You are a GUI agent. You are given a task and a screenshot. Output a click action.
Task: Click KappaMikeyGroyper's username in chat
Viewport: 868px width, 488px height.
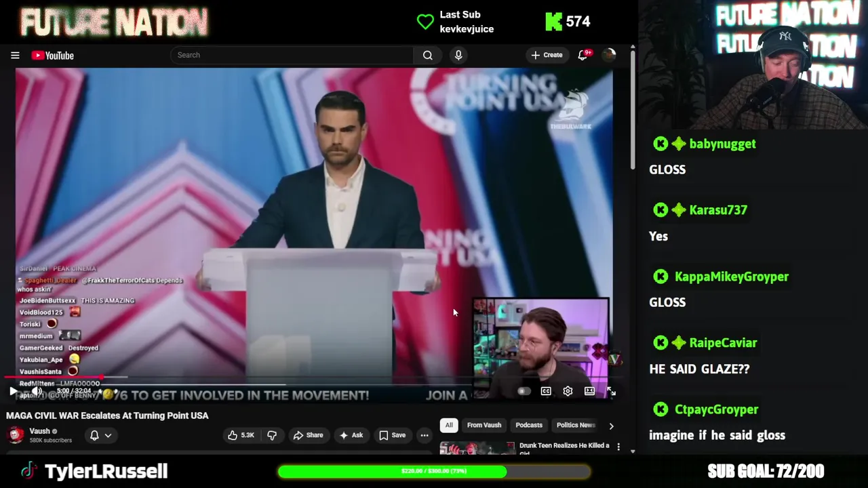click(x=732, y=277)
